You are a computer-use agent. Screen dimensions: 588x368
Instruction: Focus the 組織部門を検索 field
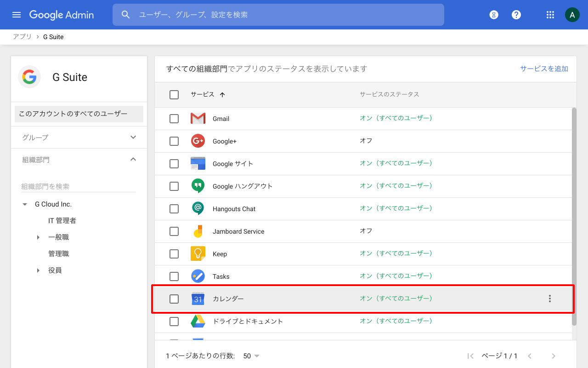click(79, 186)
